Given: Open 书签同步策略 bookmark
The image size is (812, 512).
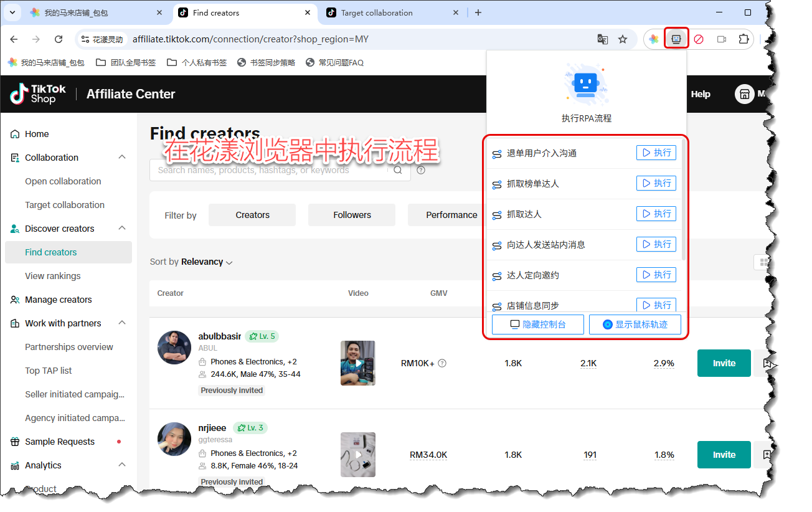Looking at the screenshot, I should [x=266, y=62].
